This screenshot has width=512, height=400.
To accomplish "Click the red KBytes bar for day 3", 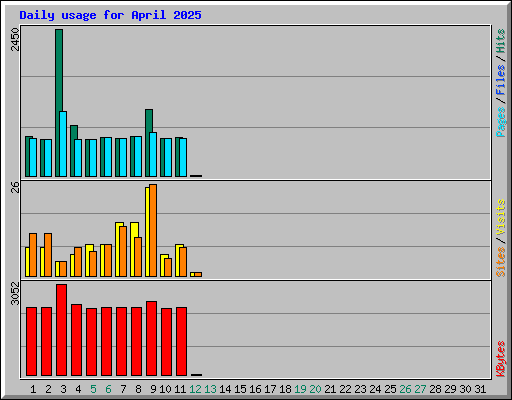I will pyautogui.click(x=61, y=330).
